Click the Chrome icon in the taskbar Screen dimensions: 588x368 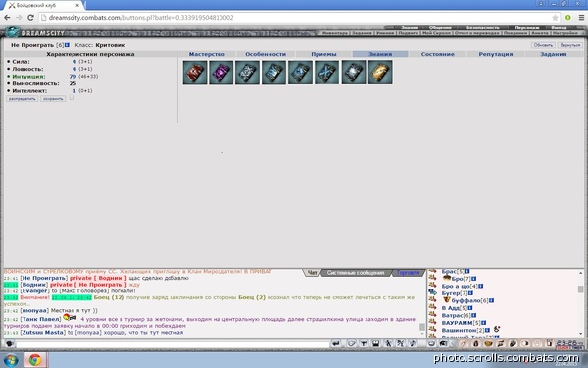[x=35, y=360]
